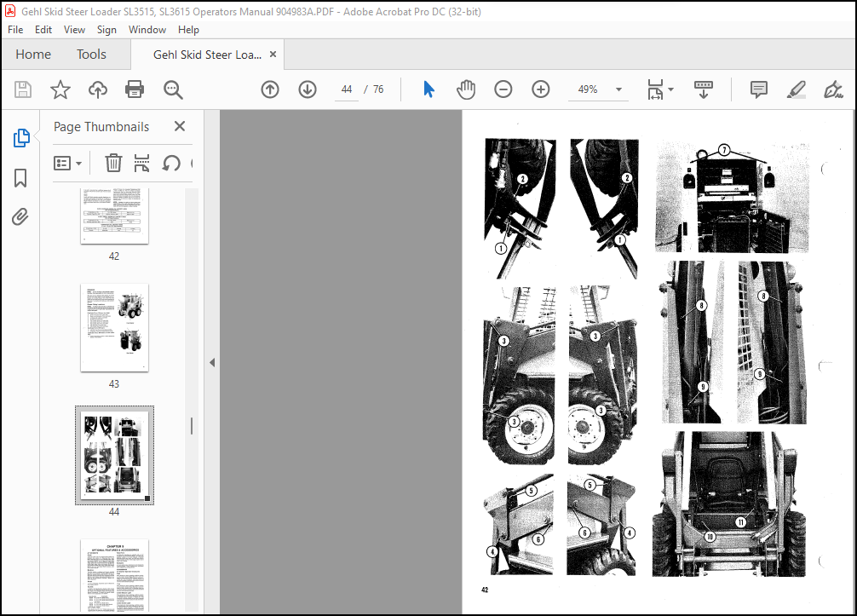The width and height of the screenshot is (857, 616).
Task: Switch to the Tools tab
Action: 91,55
